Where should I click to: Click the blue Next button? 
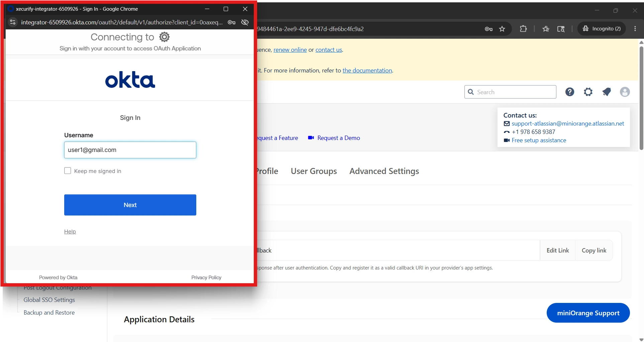pos(130,205)
